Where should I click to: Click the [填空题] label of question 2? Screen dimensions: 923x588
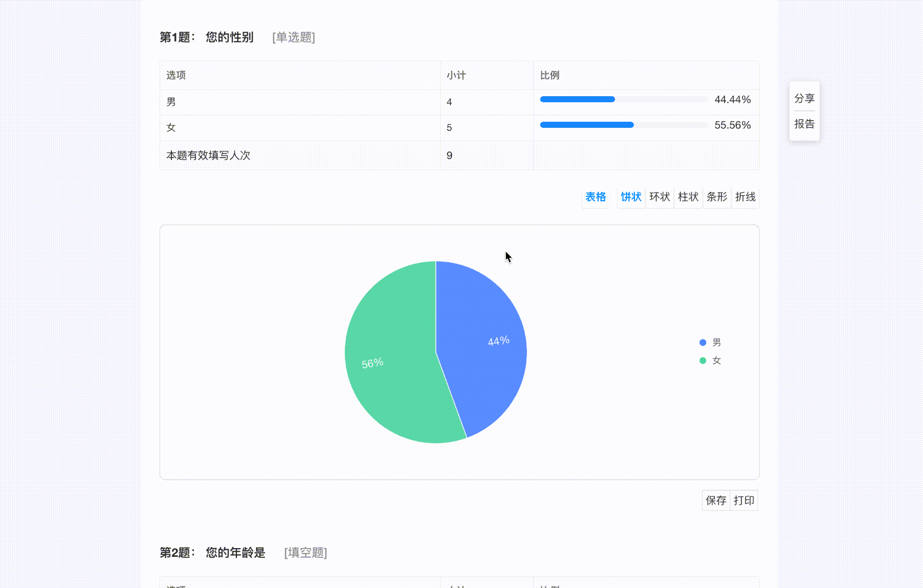tap(305, 553)
